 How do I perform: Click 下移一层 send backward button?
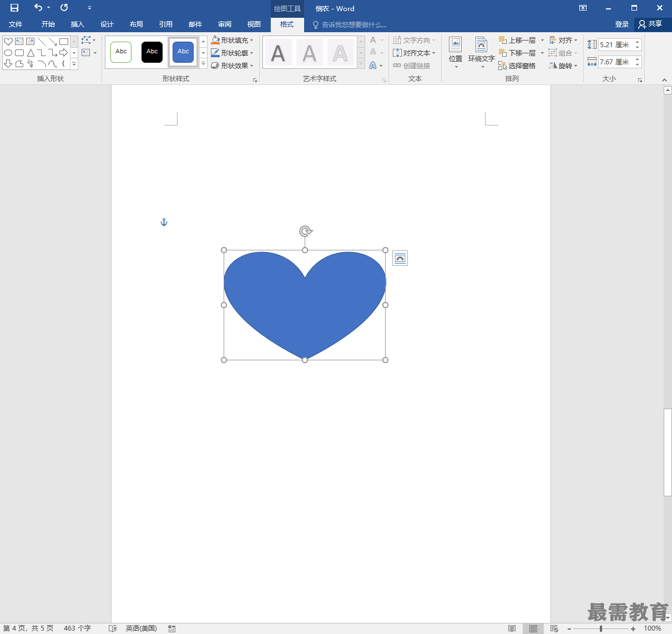(517, 53)
